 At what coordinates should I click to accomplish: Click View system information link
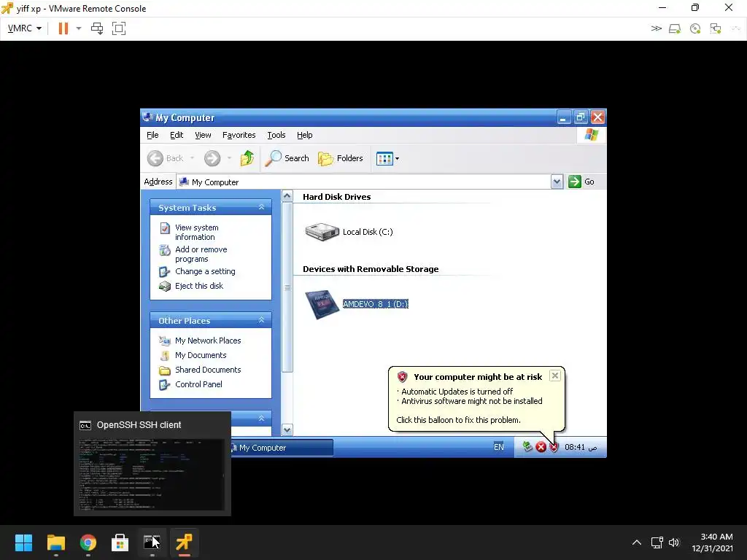[x=197, y=233]
